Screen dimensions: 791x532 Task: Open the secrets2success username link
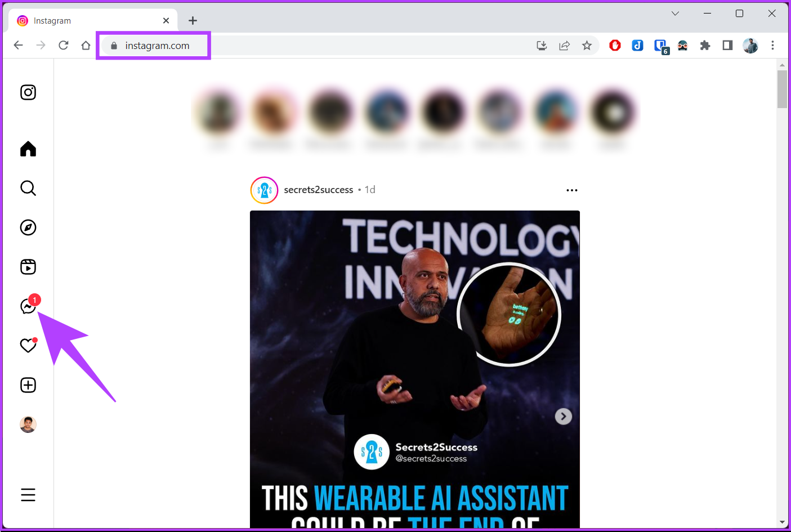point(319,190)
